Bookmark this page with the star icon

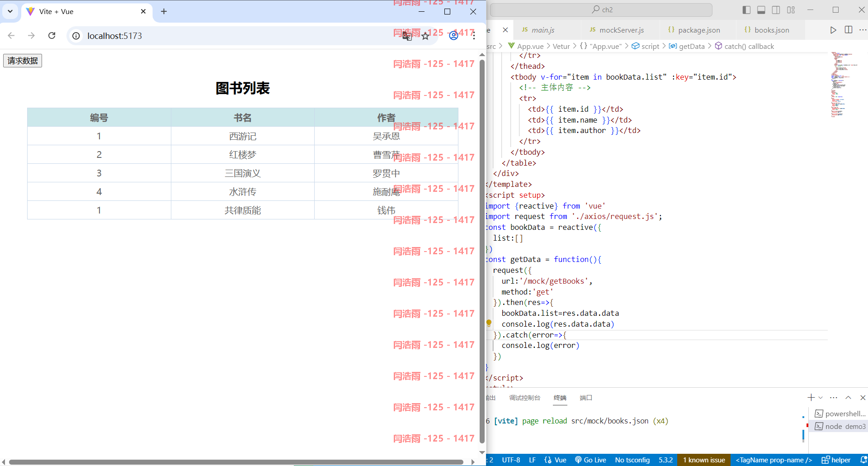point(425,36)
